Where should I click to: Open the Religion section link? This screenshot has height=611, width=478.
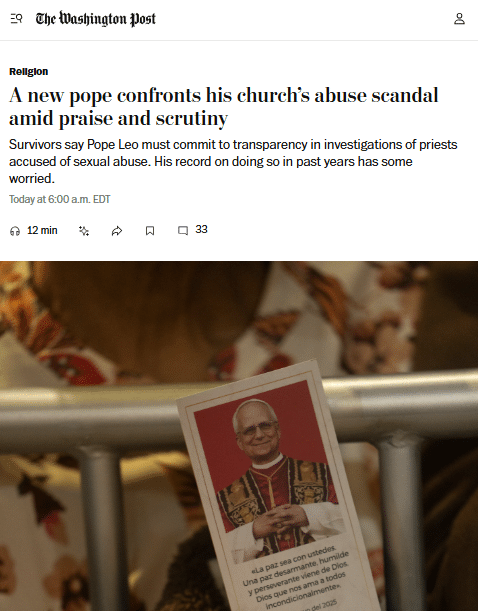click(28, 72)
